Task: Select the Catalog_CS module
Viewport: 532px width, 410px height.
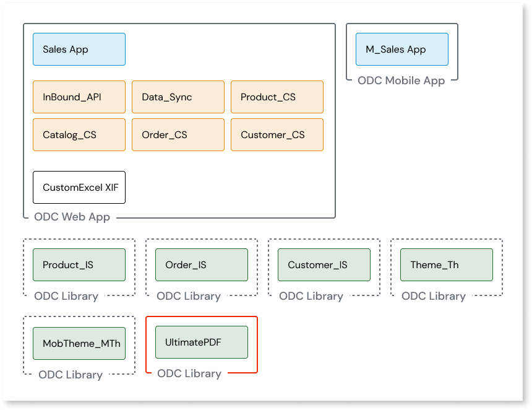Action: click(x=79, y=134)
